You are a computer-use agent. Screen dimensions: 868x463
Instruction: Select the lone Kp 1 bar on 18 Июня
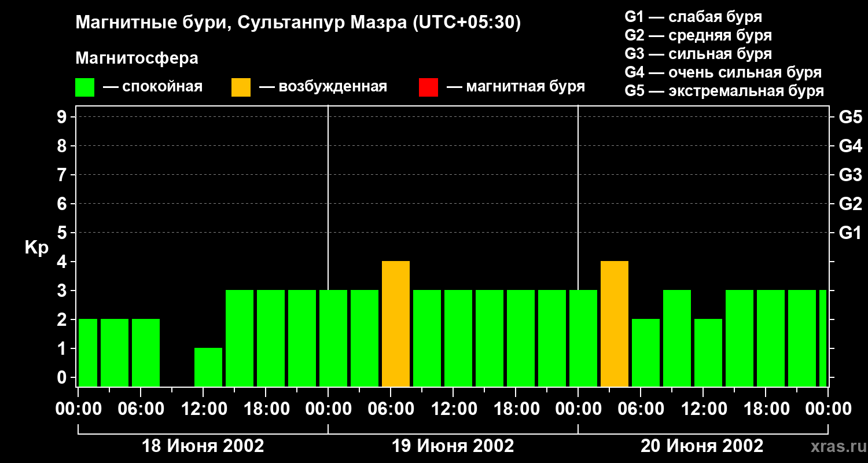(x=208, y=368)
